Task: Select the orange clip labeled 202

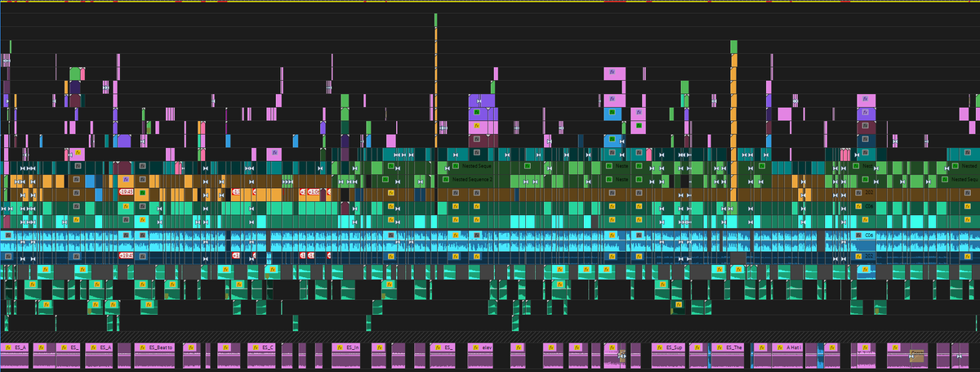Action: tap(864, 193)
